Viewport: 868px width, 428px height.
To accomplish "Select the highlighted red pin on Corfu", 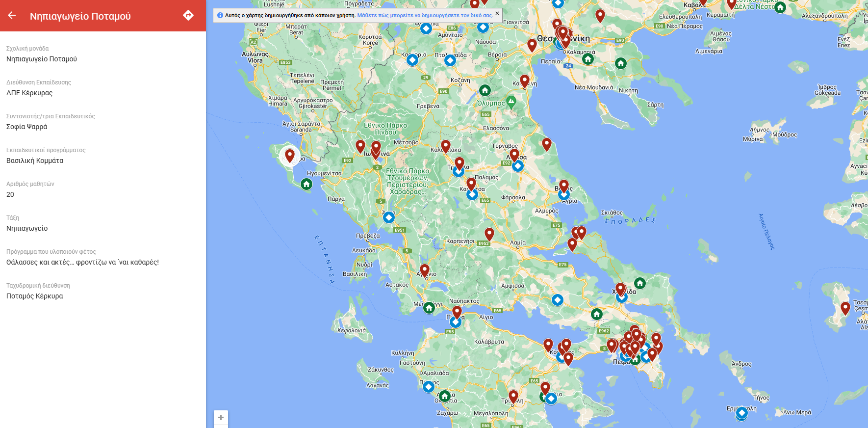I will coord(290,156).
